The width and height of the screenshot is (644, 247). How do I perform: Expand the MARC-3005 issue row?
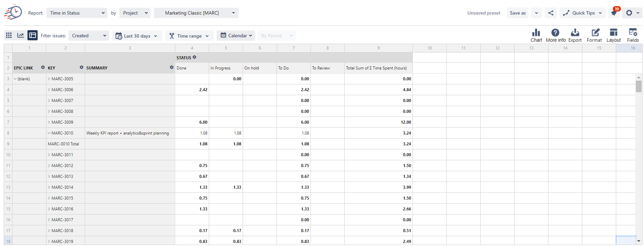point(49,79)
